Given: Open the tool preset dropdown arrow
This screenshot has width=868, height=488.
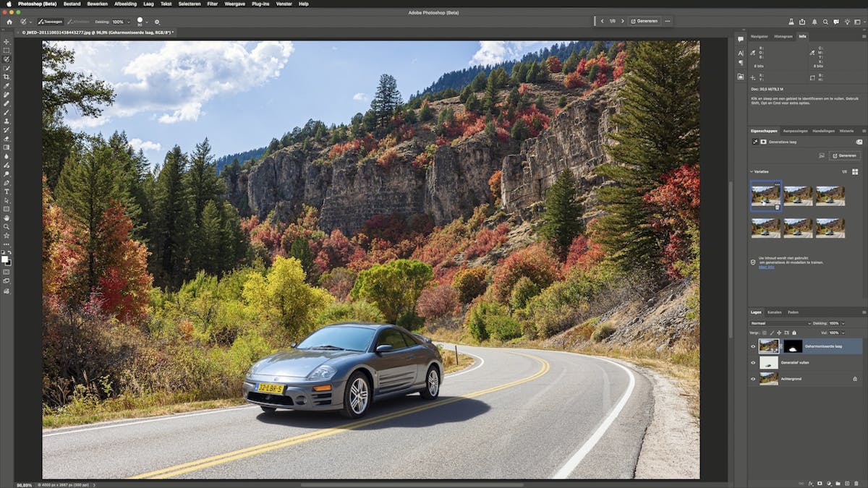Looking at the screenshot, I should [30, 22].
